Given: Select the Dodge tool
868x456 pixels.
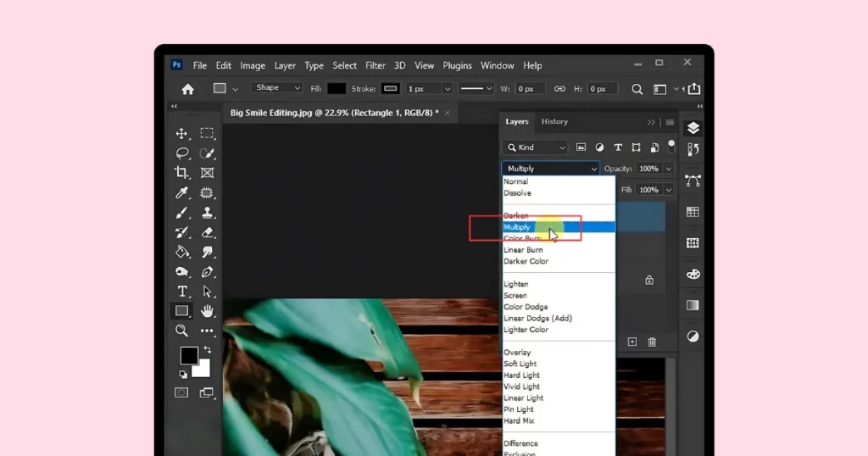Looking at the screenshot, I should (x=182, y=272).
